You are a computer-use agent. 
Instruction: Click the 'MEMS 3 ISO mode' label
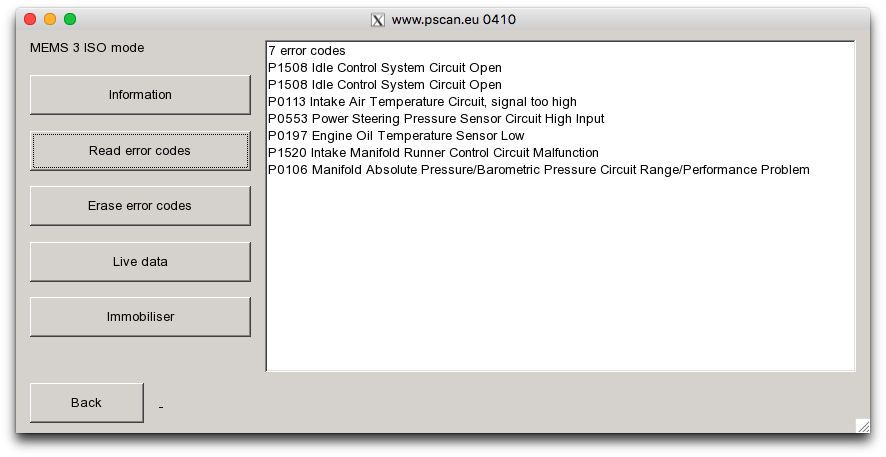click(87, 48)
